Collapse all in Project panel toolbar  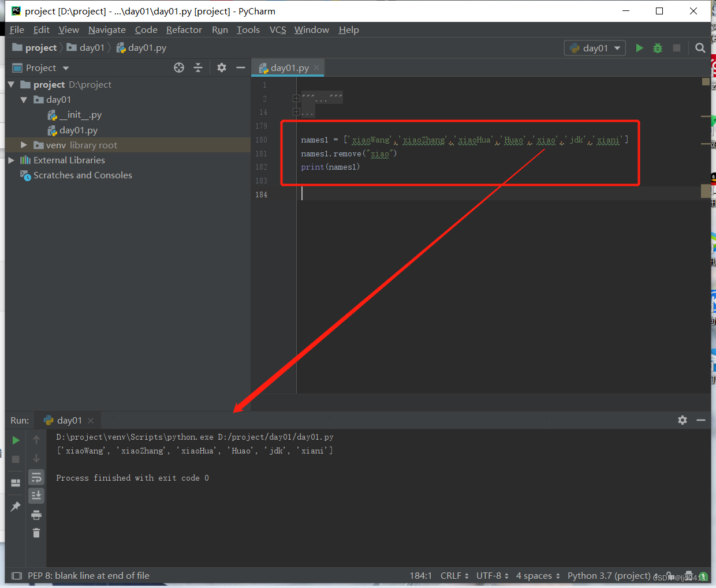(x=198, y=68)
